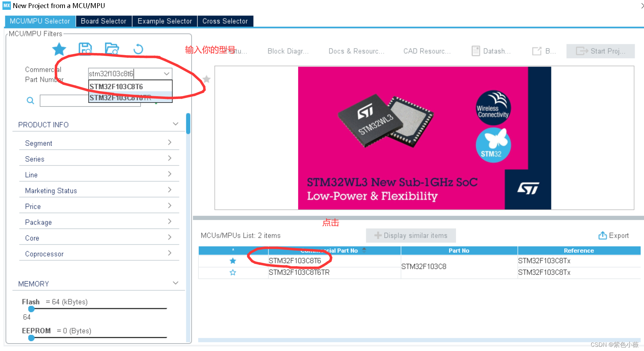This screenshot has width=644, height=351.
Task: Switch to Board Selector tab
Action: pos(103,21)
